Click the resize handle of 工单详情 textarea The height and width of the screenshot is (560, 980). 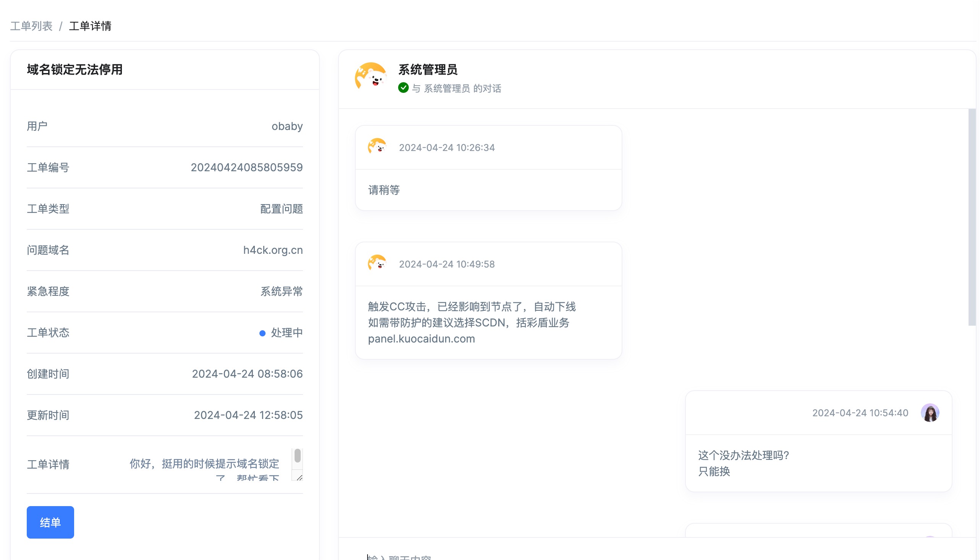click(300, 477)
